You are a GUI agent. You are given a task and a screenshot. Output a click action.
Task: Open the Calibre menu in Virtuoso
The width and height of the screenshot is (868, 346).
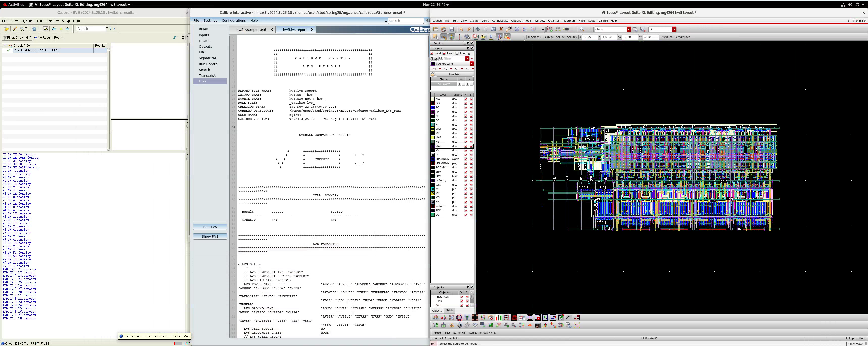603,21
